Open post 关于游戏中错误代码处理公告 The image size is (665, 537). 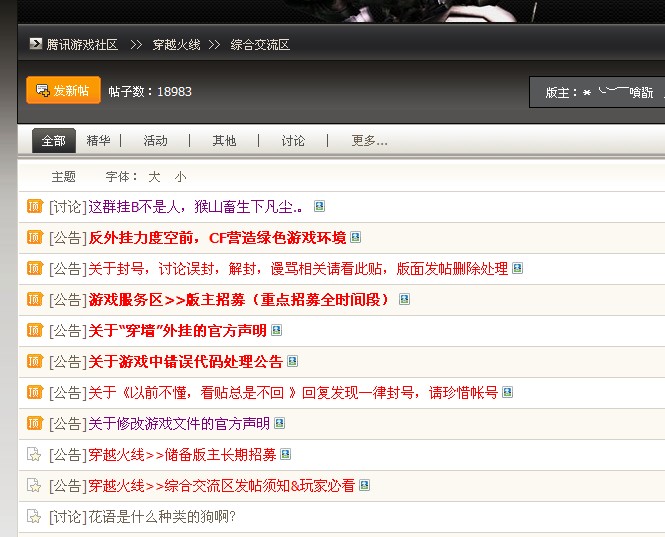pyautogui.click(x=186, y=361)
